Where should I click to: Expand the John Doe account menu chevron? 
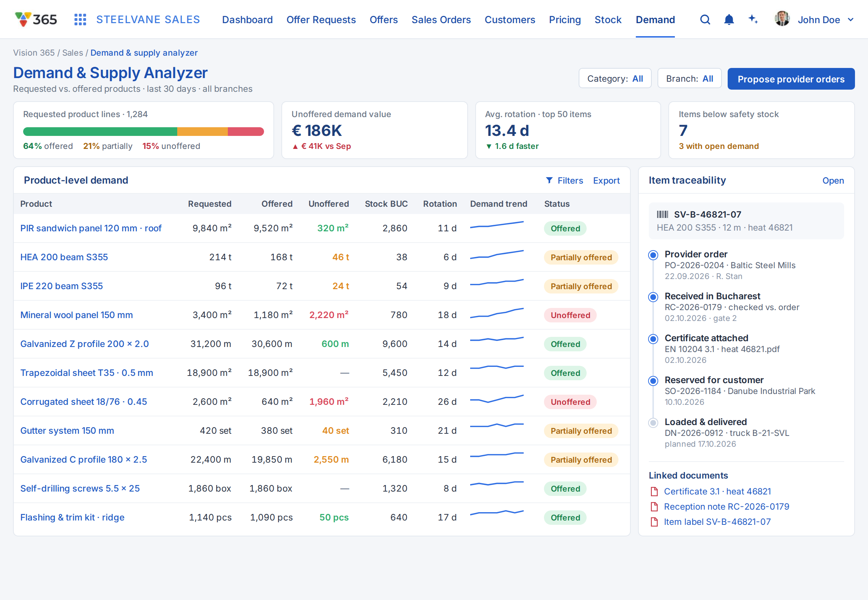point(851,20)
